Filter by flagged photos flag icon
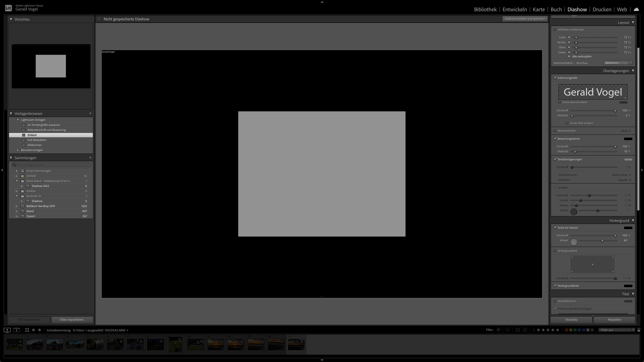This screenshot has height=362, width=644. click(498, 330)
